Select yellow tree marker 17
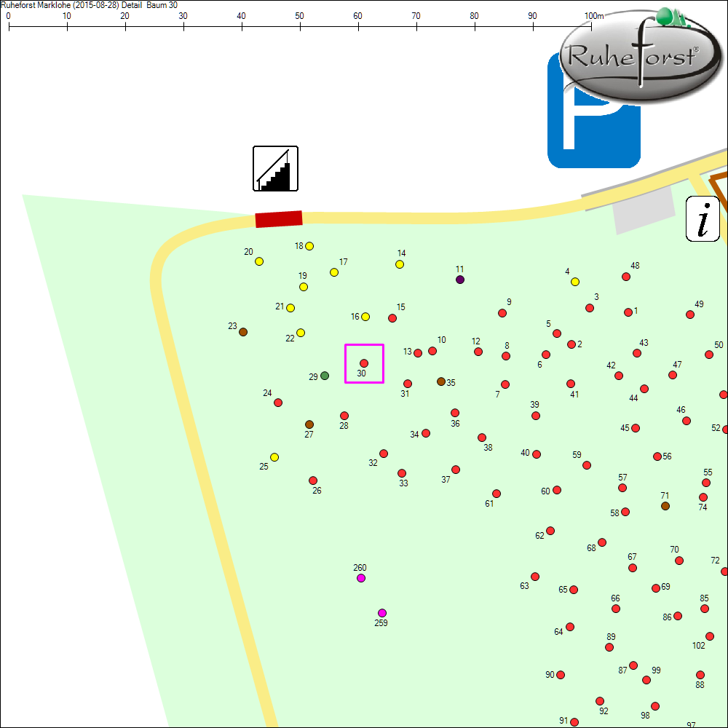 tap(334, 272)
